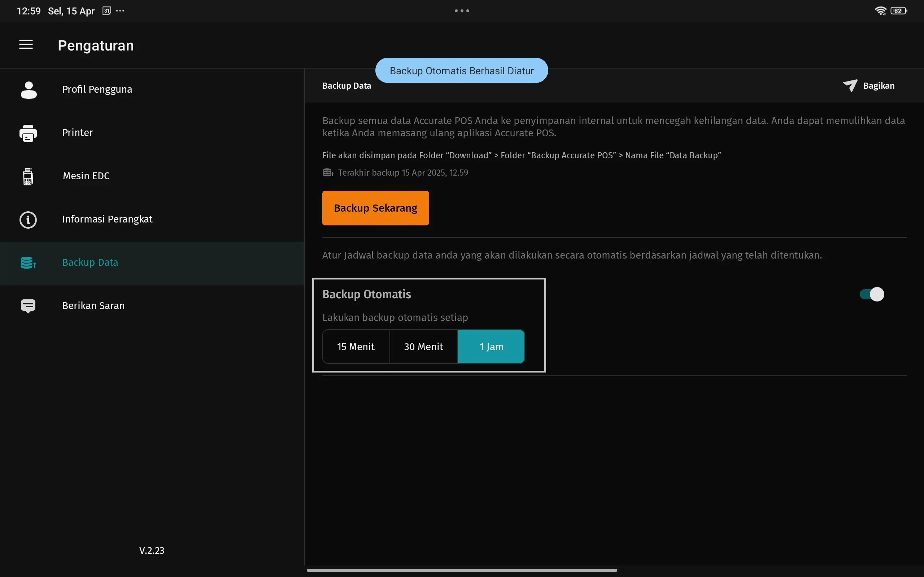
Task: Tap the Bagikan share icon
Action: pos(850,85)
